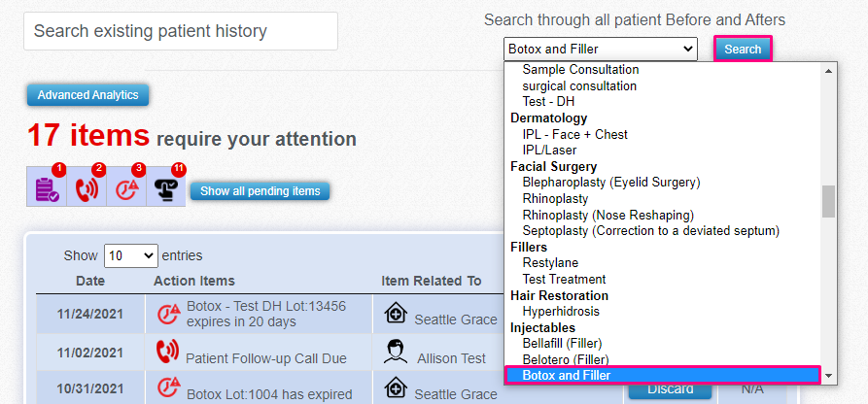
Task: Select Restylane under Fillers
Action: click(x=550, y=263)
